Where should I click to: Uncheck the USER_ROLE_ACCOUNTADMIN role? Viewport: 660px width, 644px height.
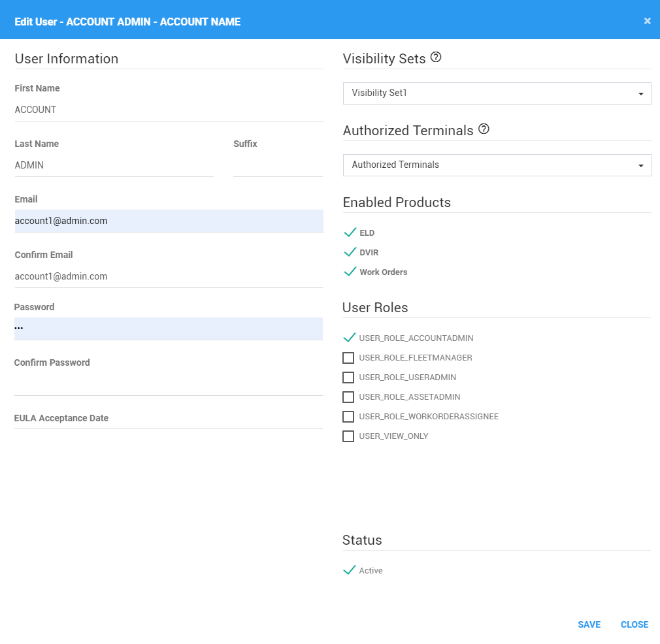tap(350, 338)
